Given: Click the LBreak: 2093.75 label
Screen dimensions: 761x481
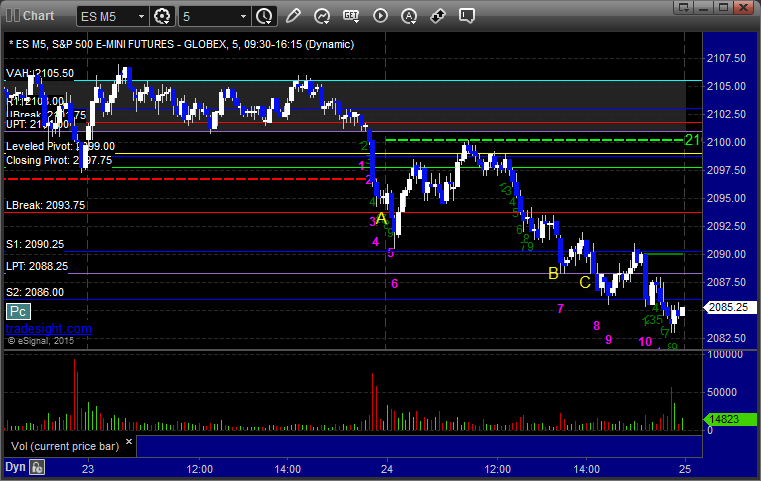Looking at the screenshot, I should coord(45,205).
